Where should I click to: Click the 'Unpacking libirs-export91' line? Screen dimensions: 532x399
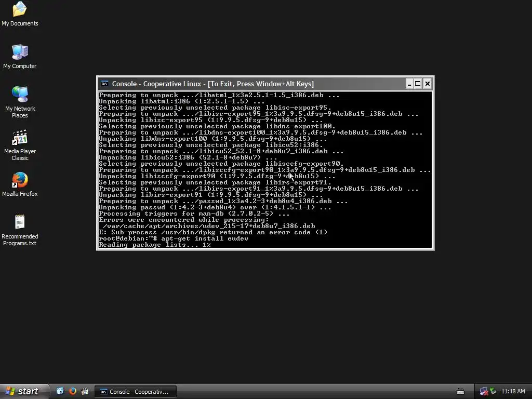pos(211,195)
